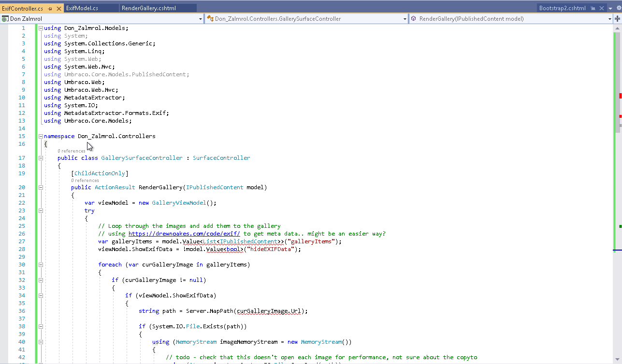Click the method cube icon beside RenderGallery
The height and width of the screenshot is (364, 622).
(414, 19)
